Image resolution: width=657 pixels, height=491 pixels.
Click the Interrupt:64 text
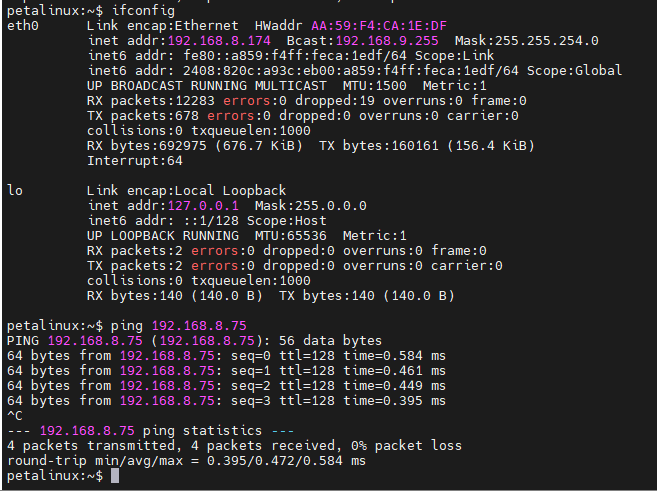(135, 160)
